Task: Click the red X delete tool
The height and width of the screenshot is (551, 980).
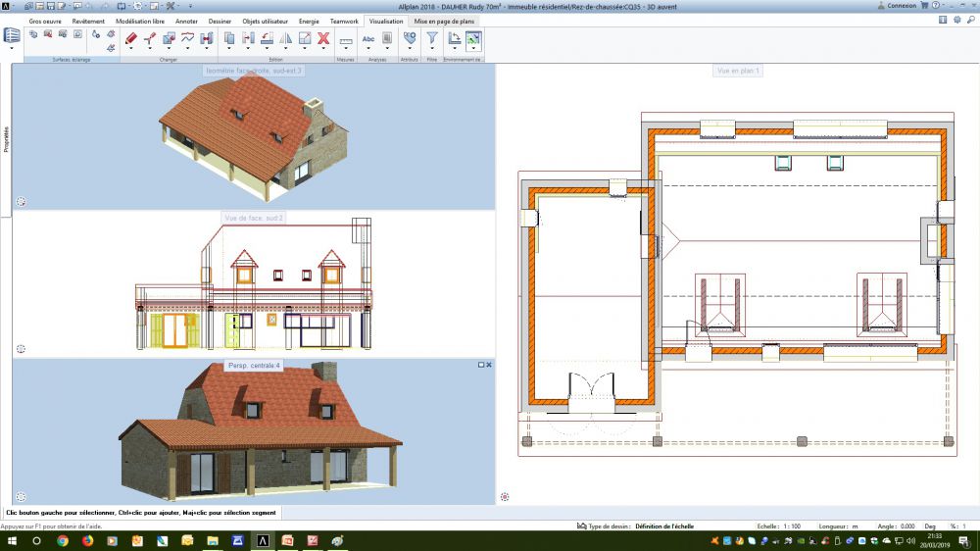Action: click(322, 38)
